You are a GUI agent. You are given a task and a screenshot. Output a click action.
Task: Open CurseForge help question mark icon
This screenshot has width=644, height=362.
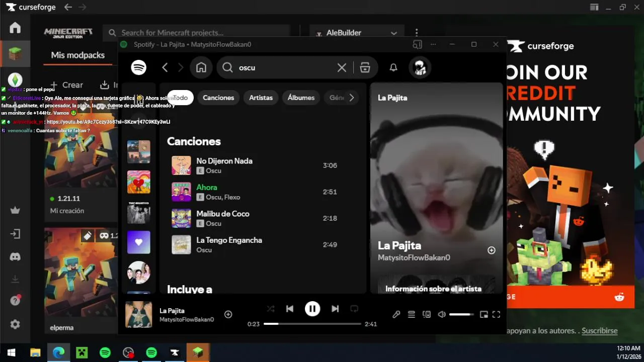pyautogui.click(x=15, y=301)
